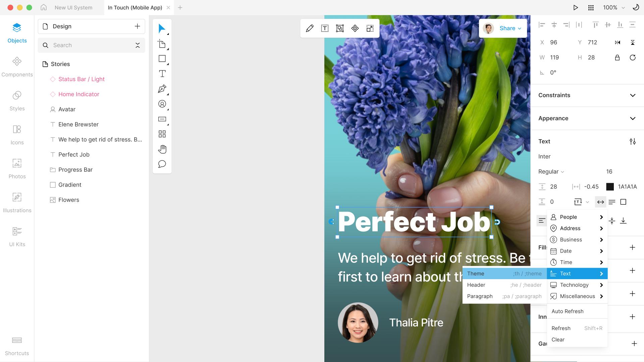The width and height of the screenshot is (644, 362).
Task: Select the Rectangle shape tool
Action: [162, 59]
